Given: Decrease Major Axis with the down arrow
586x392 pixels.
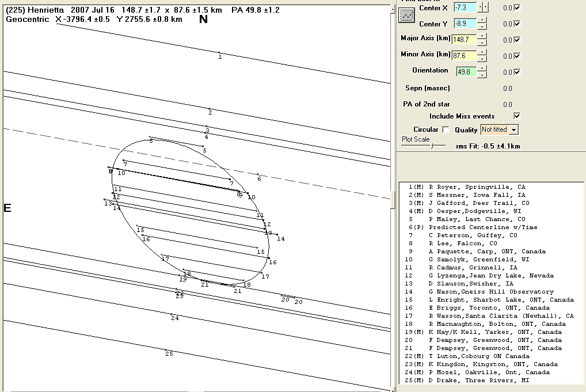Looking at the screenshot, I should [x=482, y=42].
